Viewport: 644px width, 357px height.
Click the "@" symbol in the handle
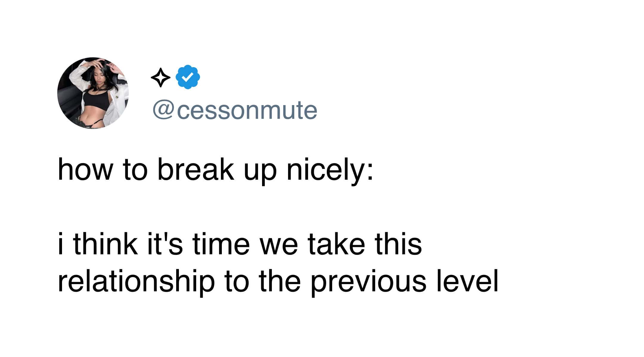coord(163,110)
